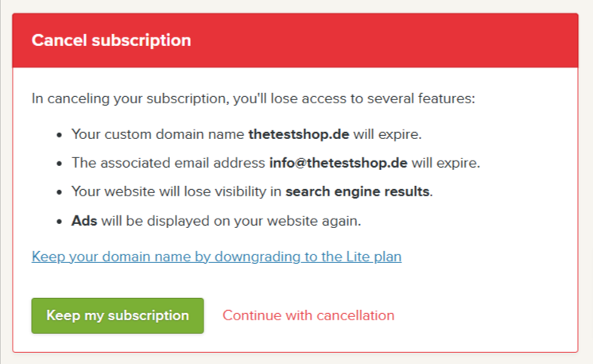Click the intro sentence about losing features
593x364 pixels.
tap(253, 99)
